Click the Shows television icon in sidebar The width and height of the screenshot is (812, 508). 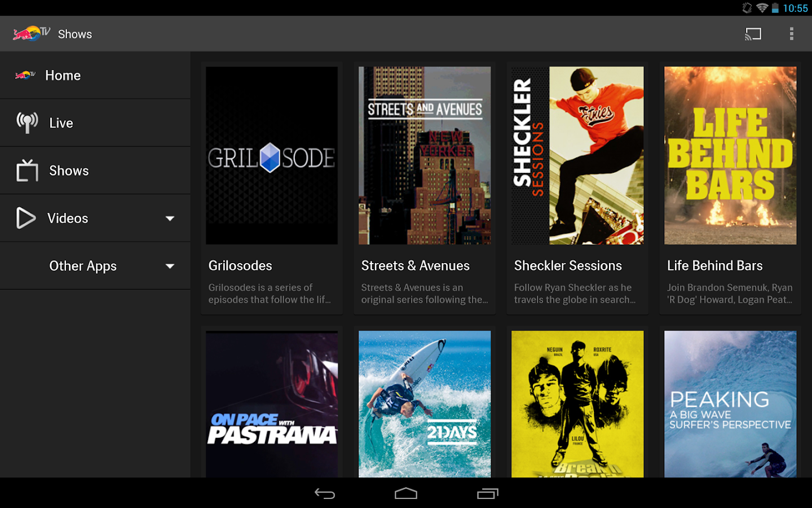pyautogui.click(x=27, y=170)
